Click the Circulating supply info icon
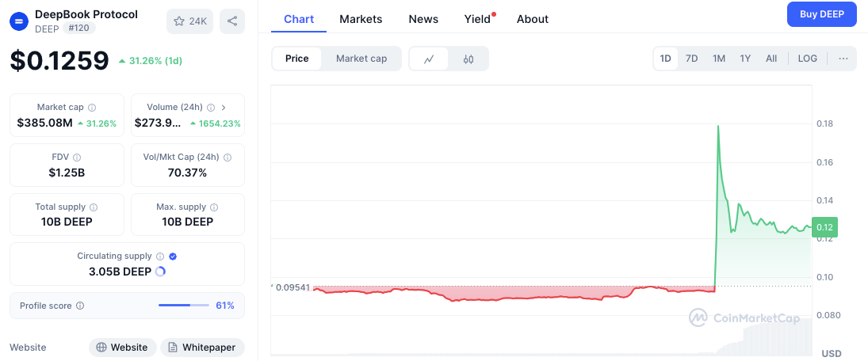Viewport: 868px width, 361px height. pos(160,256)
